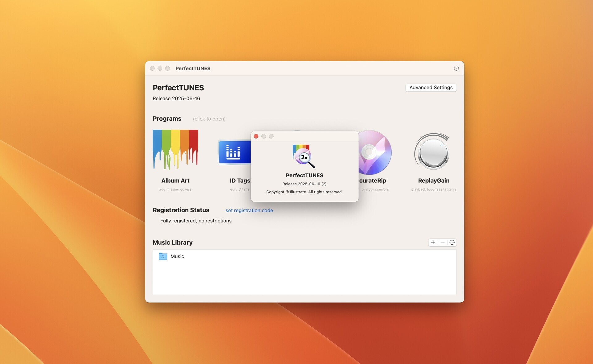Click the Music folder icon in library
The width and height of the screenshot is (593, 364).
click(163, 256)
